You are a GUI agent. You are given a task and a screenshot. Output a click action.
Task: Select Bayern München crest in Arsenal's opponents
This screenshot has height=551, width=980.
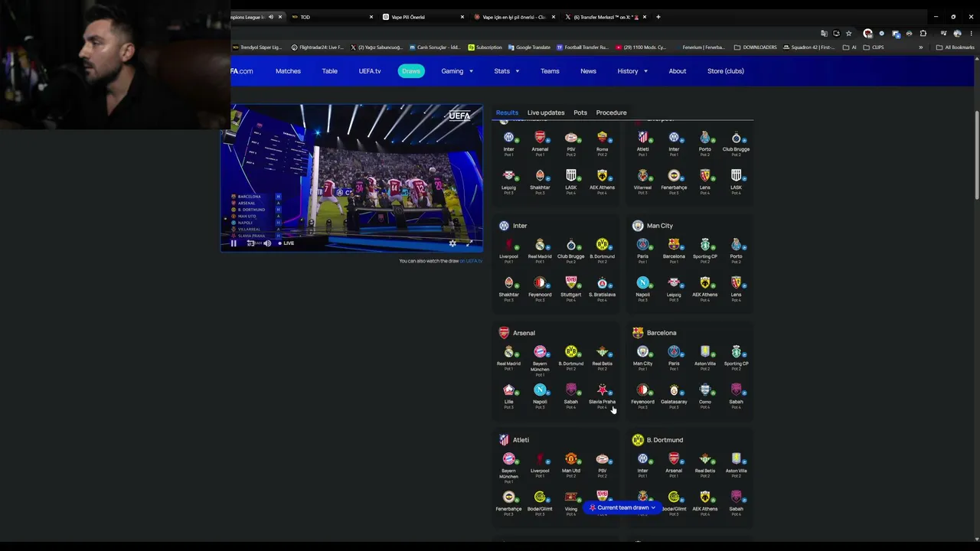click(x=540, y=352)
